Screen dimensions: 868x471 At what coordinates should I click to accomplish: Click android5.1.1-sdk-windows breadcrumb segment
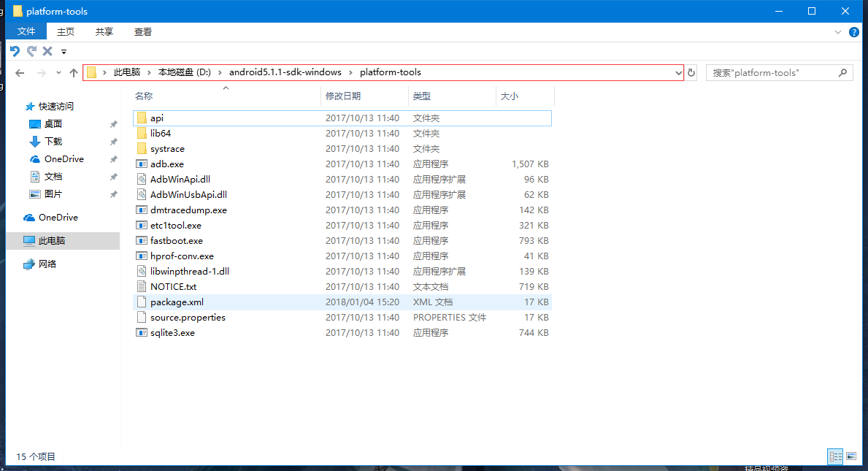point(285,72)
